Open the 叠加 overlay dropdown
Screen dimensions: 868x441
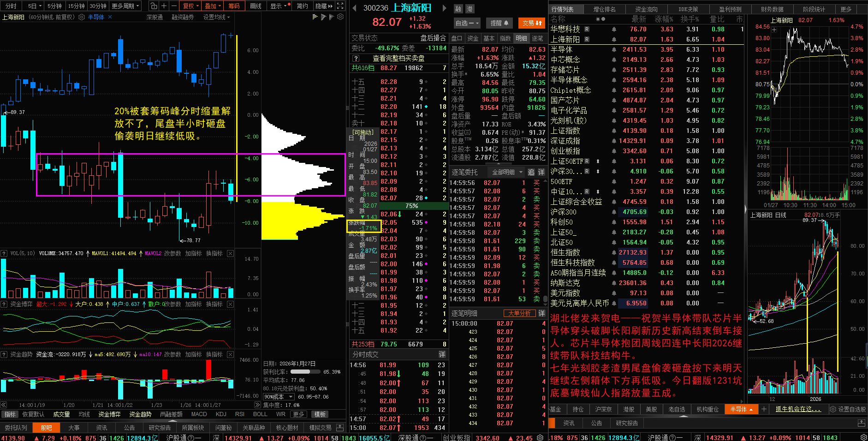(213, 6)
